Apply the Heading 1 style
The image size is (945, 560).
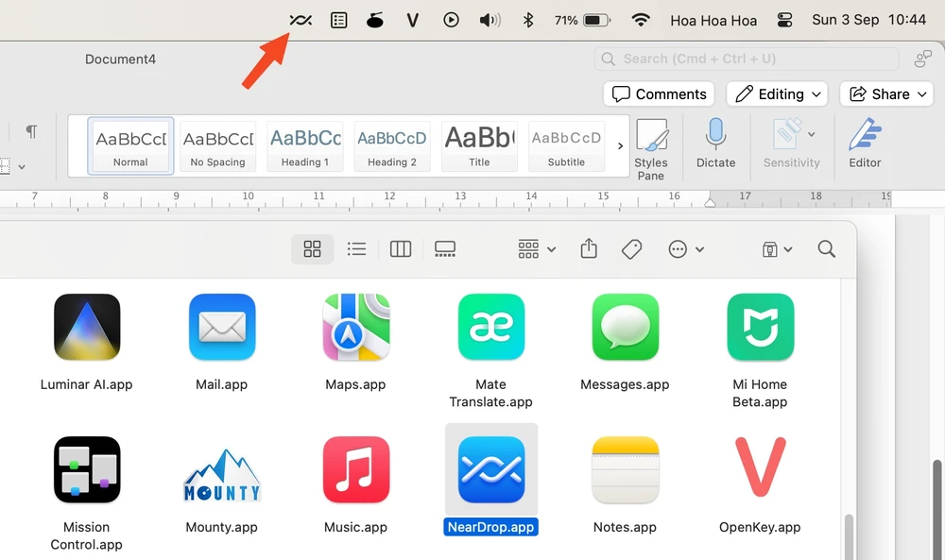click(x=304, y=145)
